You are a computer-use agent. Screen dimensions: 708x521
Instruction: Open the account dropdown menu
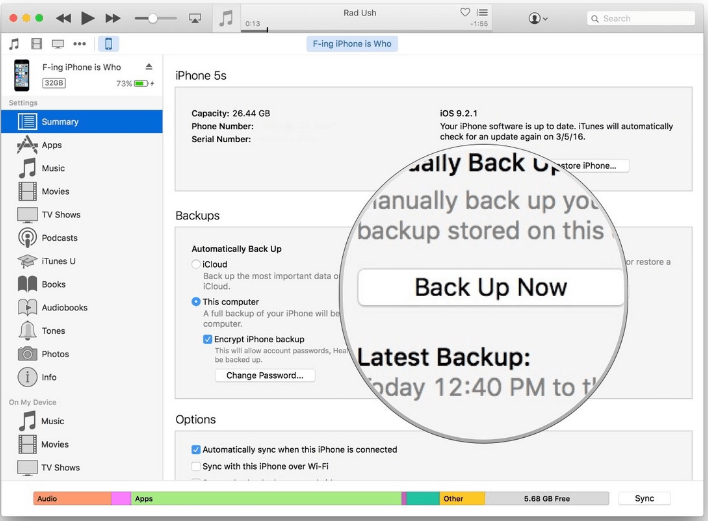[x=538, y=18]
